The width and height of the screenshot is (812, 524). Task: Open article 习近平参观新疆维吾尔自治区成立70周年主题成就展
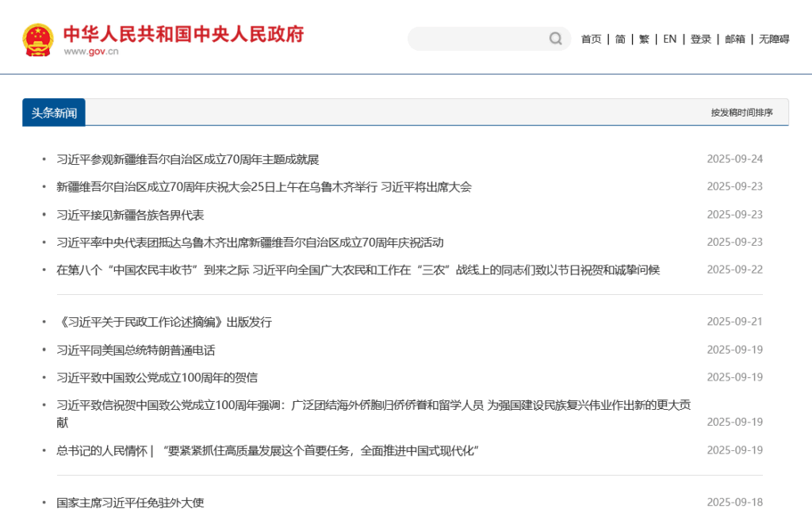pos(188,159)
